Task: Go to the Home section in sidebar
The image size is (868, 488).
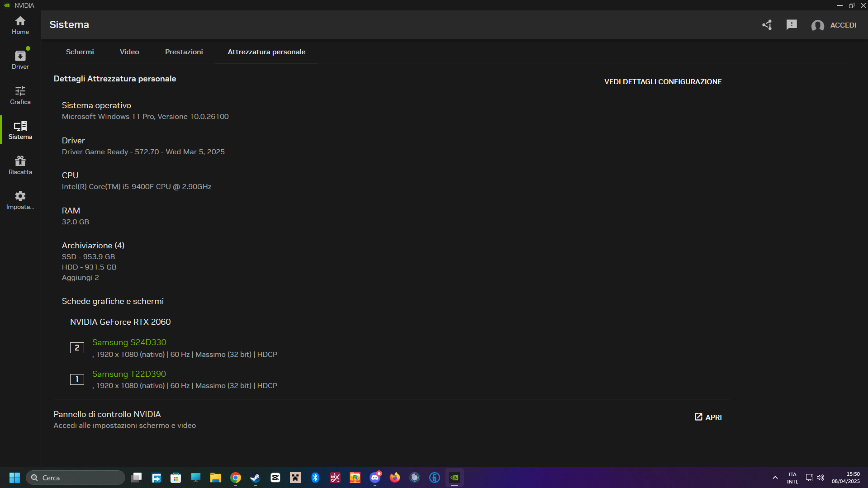Action: coord(20,25)
